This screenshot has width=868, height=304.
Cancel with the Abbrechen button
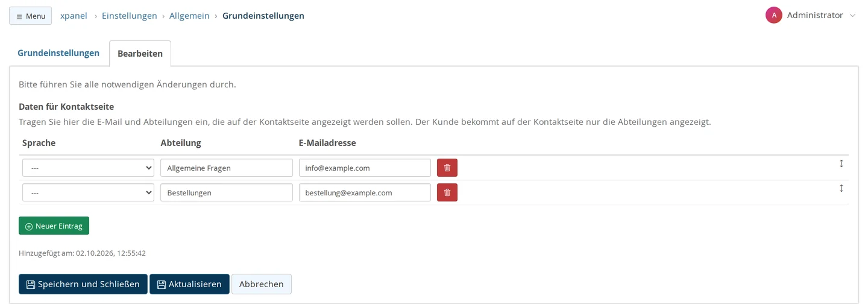coord(262,284)
